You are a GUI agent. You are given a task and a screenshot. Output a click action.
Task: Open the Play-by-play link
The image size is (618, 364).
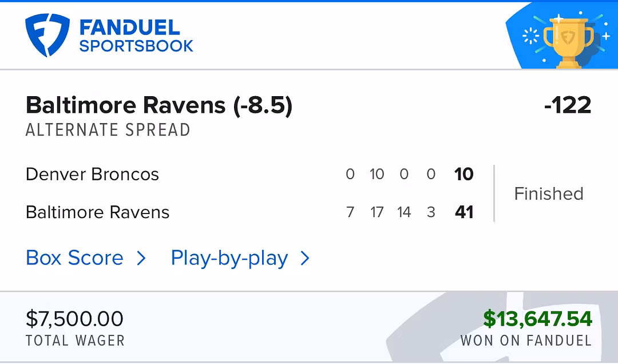pos(229,259)
